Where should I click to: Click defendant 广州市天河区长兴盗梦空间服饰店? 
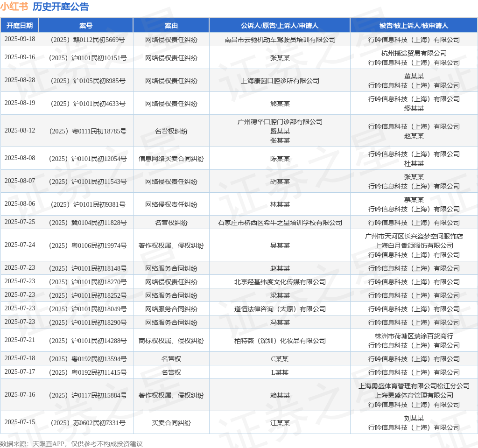point(414,236)
